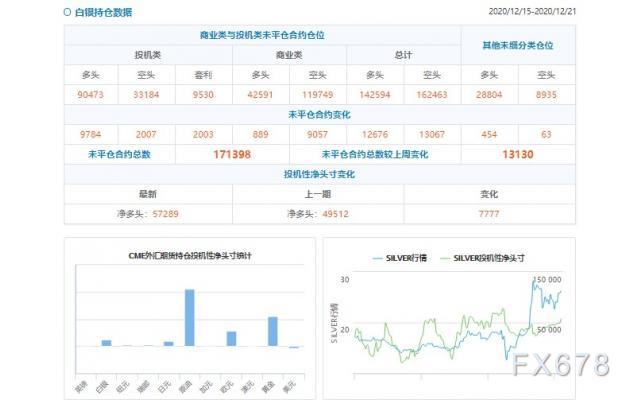Select arbitrage value 9530

click(x=203, y=95)
